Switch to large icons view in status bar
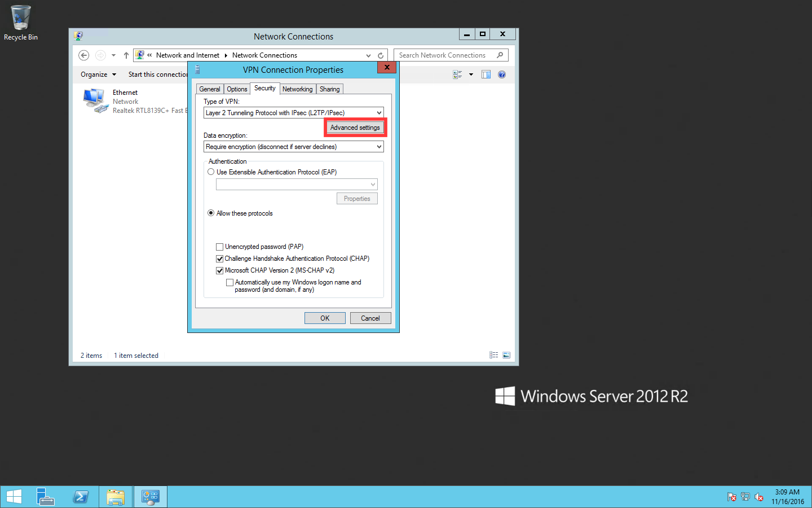The image size is (812, 508). coord(506,355)
